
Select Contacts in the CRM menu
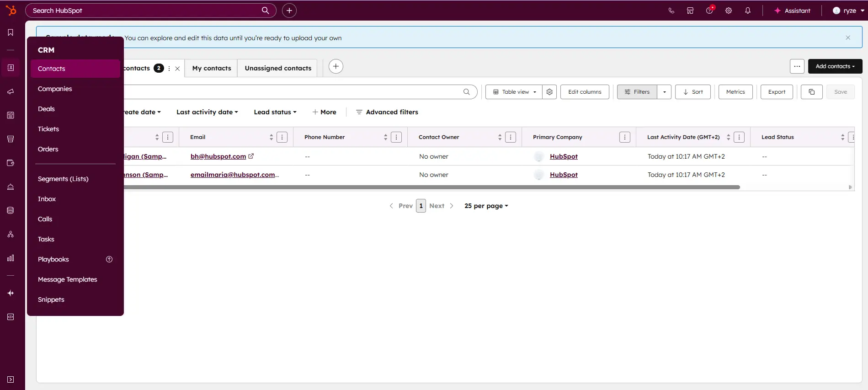point(75,69)
